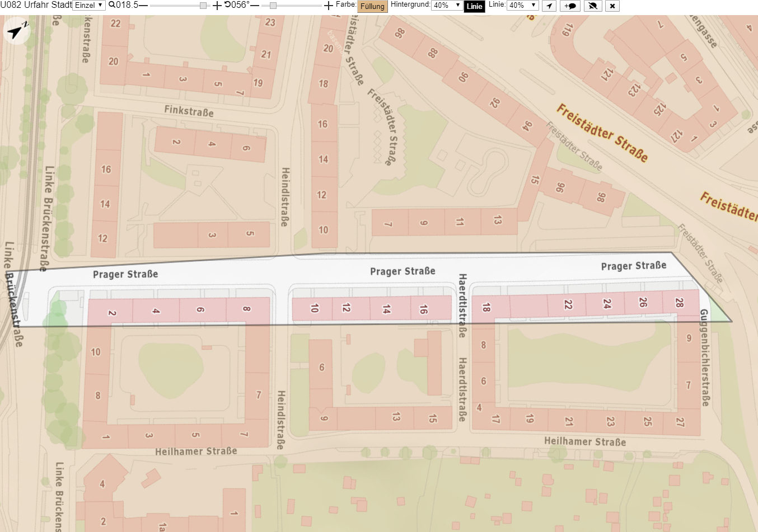Toggle hidden comments with crossed-out bubble icon
The width and height of the screenshot is (758, 532).
pos(593,6)
